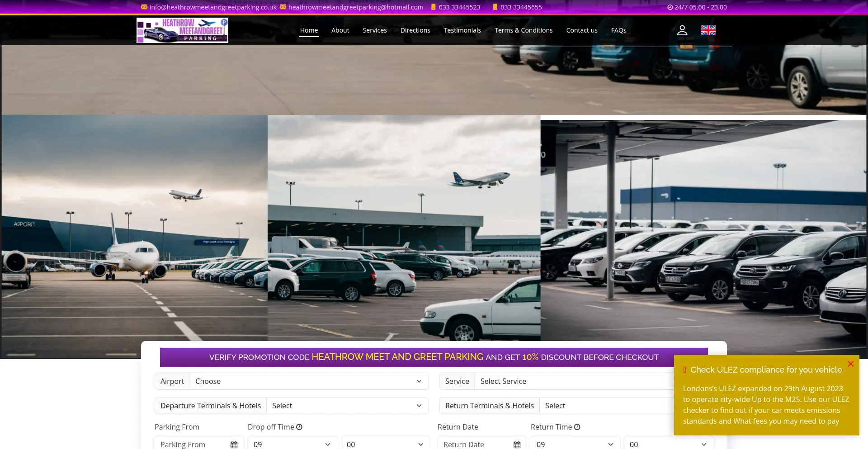Viewport: 868px width, 449px height.
Task: Click the Heathrow Meet and Greet Parking logo
Action: tap(182, 30)
